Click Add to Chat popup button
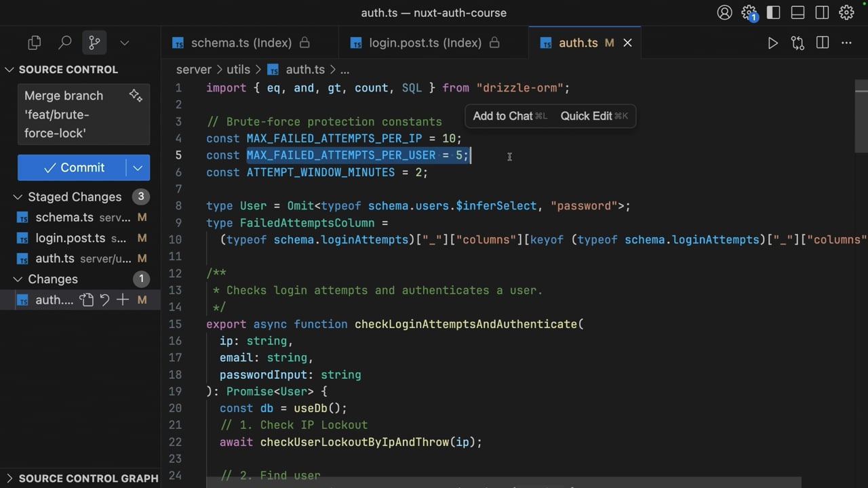 (509, 116)
